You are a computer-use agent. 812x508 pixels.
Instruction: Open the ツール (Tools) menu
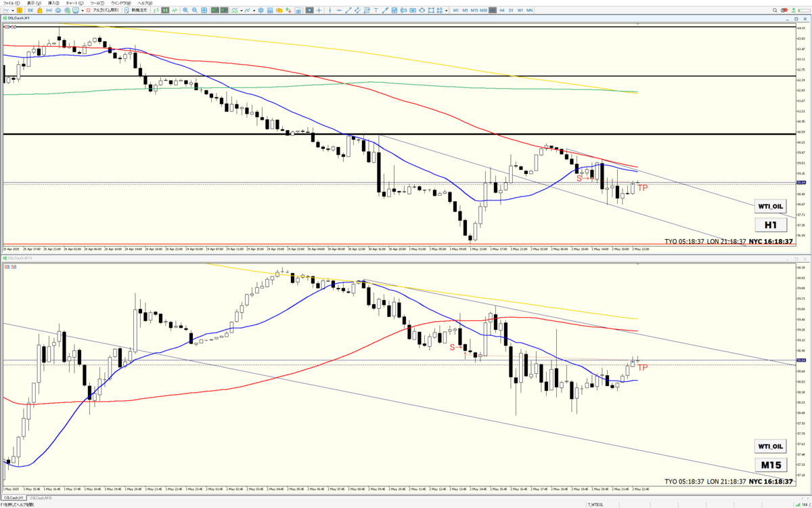97,3
